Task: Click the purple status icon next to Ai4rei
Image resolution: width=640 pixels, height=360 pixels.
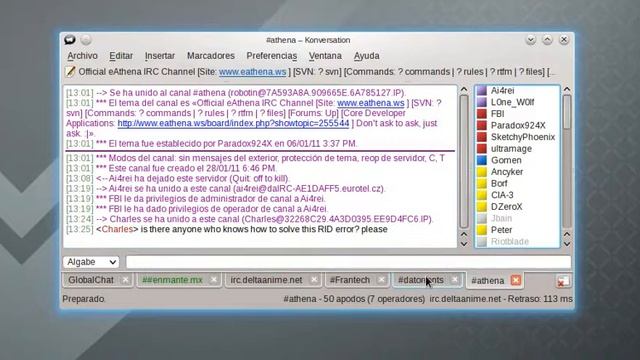Action: pos(482,90)
